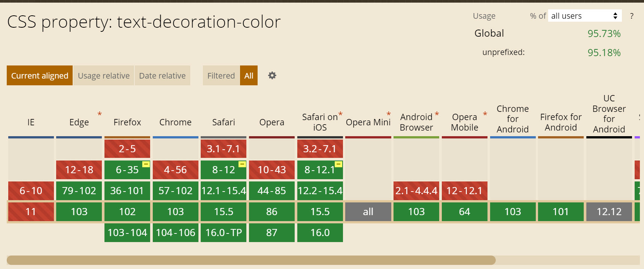Open the 'all users' usage dropdown
Viewport: 644px width, 269px height.
585,16
